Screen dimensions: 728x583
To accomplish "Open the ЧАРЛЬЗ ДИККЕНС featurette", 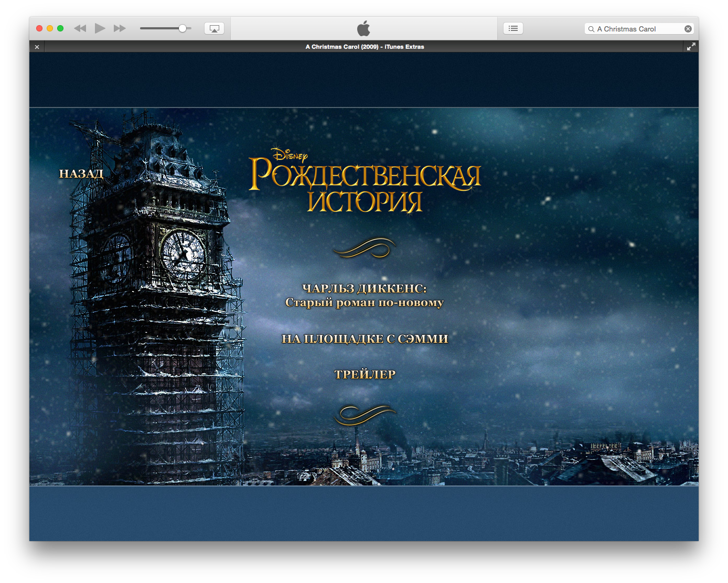I will (365, 295).
